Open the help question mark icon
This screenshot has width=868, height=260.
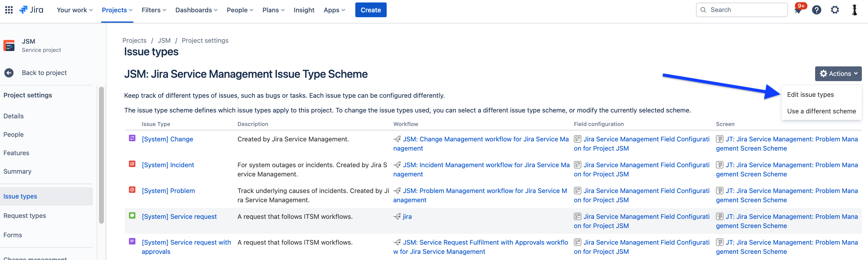pyautogui.click(x=816, y=10)
